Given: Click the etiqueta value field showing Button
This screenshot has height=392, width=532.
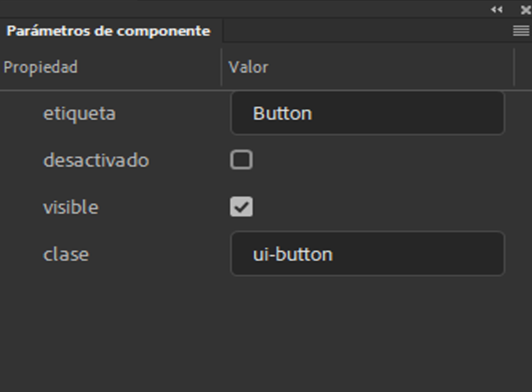Looking at the screenshot, I should (368, 113).
